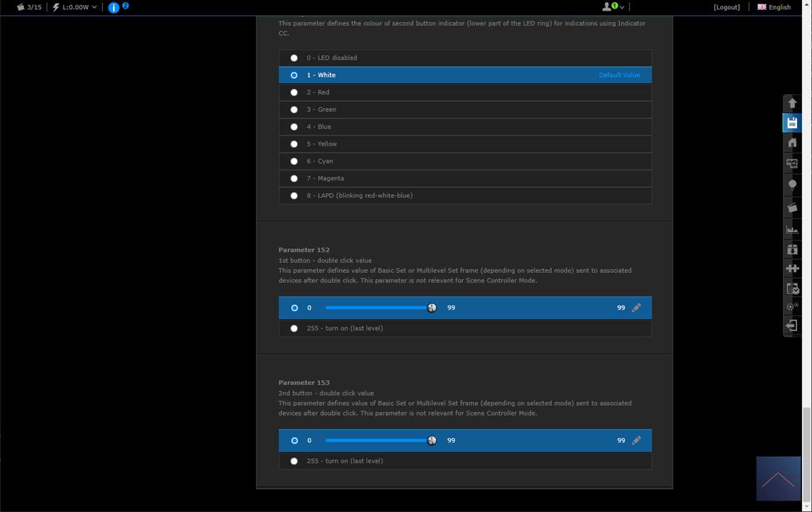The height and width of the screenshot is (512, 812).
Task: Choose '8 - LAPD (blinking red-white-blue)' option
Action: (294, 195)
